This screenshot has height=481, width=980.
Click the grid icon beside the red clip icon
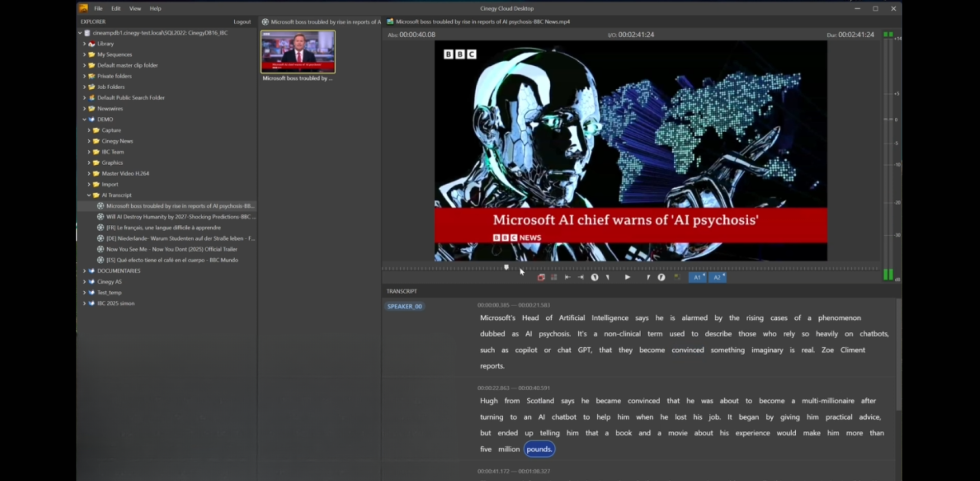point(554,277)
